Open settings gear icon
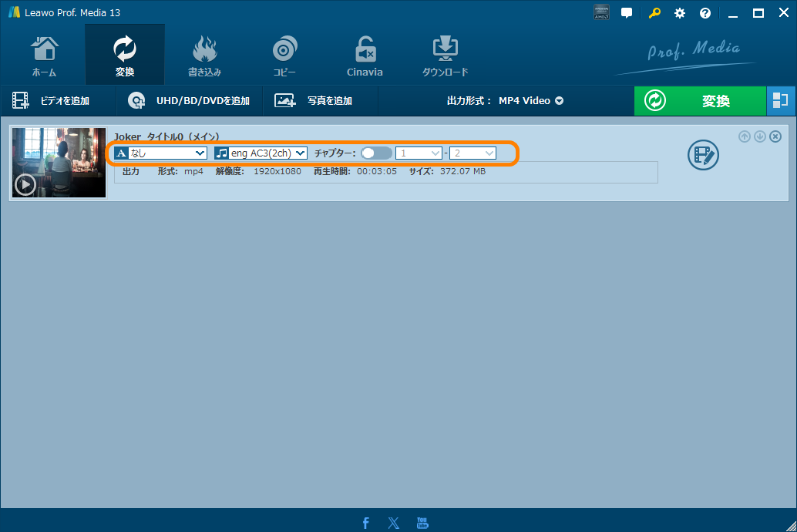Image resolution: width=797 pixels, height=532 pixels. point(680,13)
